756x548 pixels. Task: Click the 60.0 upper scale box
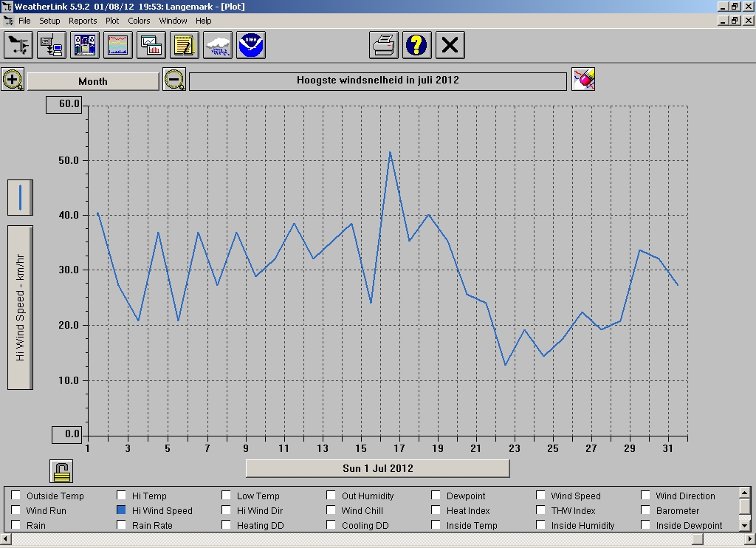[64, 105]
